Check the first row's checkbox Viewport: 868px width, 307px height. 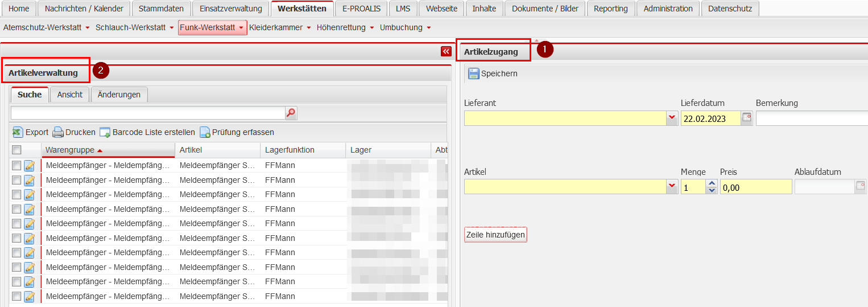tap(16, 166)
